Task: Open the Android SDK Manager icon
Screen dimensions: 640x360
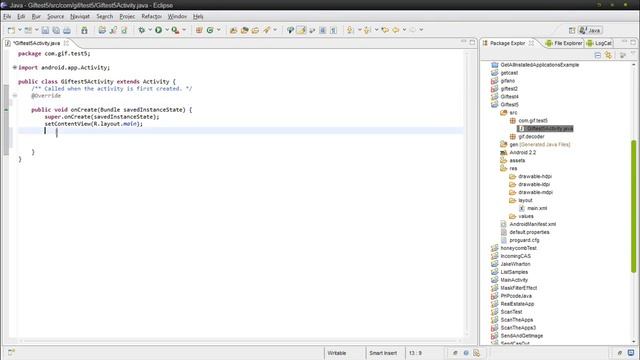Action: click(84, 30)
